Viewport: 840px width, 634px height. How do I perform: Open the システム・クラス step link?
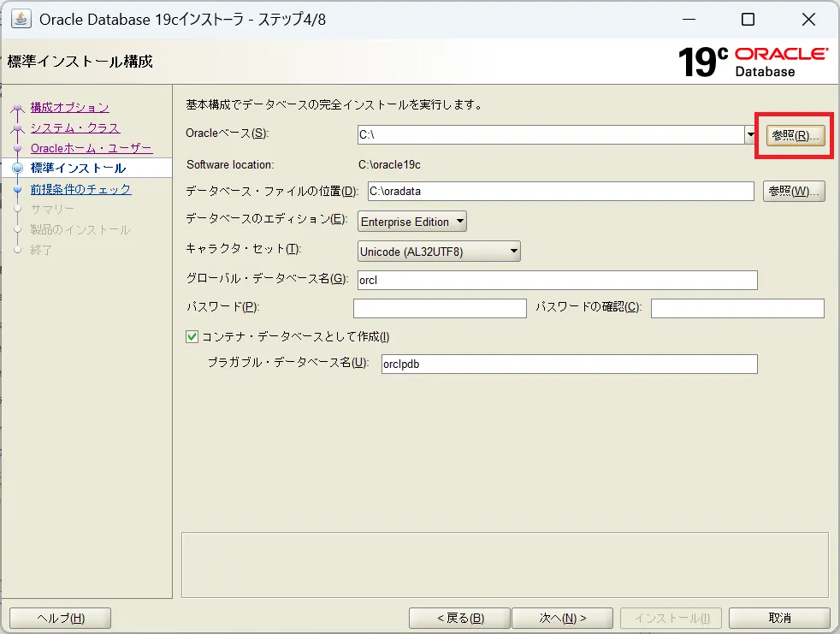(x=75, y=128)
